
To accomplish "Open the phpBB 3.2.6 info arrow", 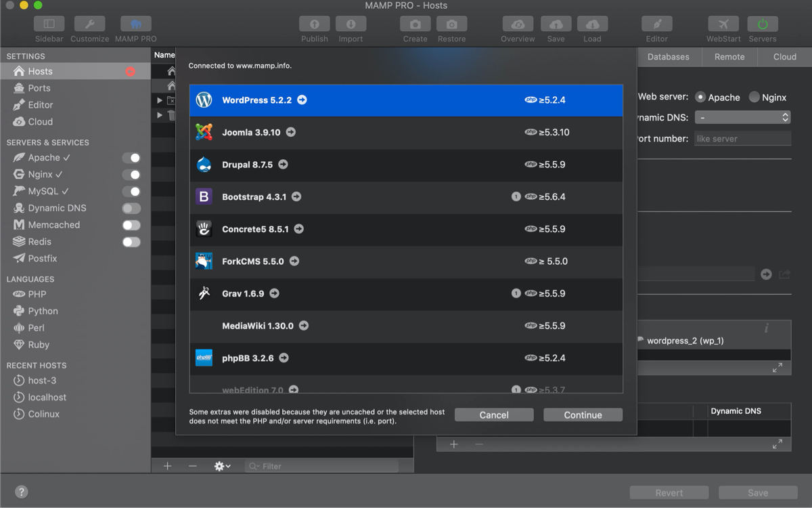I will point(284,358).
